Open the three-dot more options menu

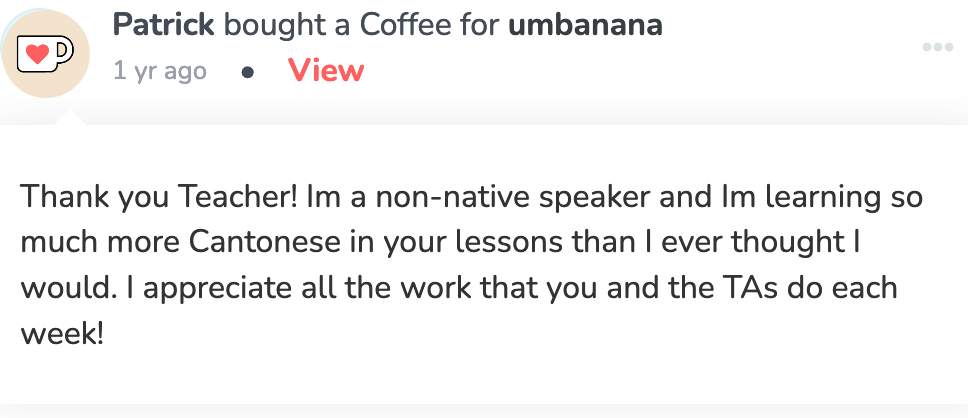tap(938, 48)
